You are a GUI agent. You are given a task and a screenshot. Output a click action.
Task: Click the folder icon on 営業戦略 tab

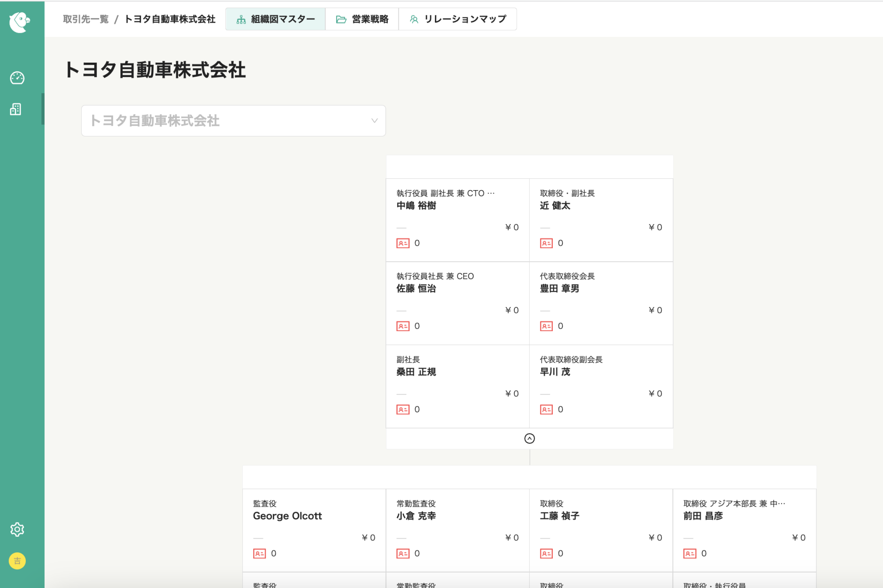341,20
